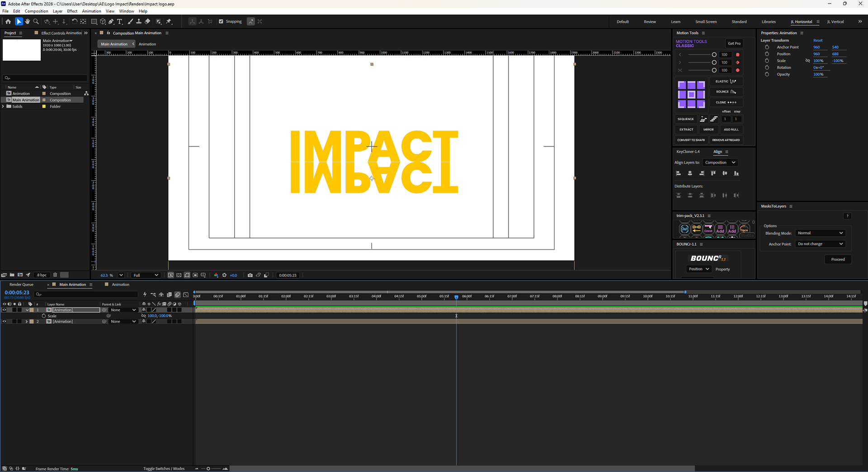Select the Rotation tool
Screen dimensions: 868x472
tap(75, 22)
